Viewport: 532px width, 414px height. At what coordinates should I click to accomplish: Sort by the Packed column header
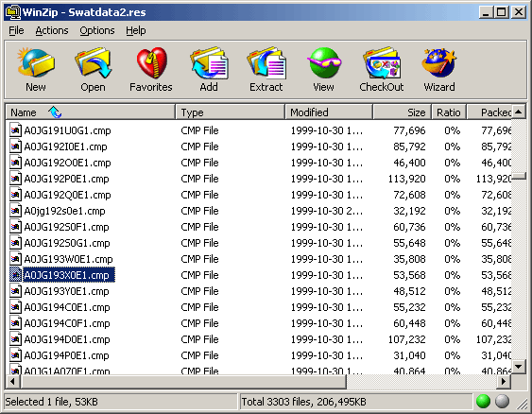coord(489,112)
